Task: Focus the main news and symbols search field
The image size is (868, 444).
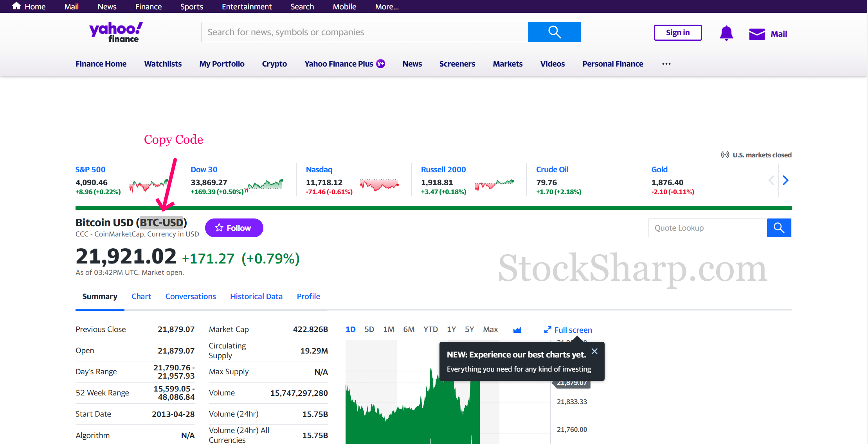Action: pos(365,32)
